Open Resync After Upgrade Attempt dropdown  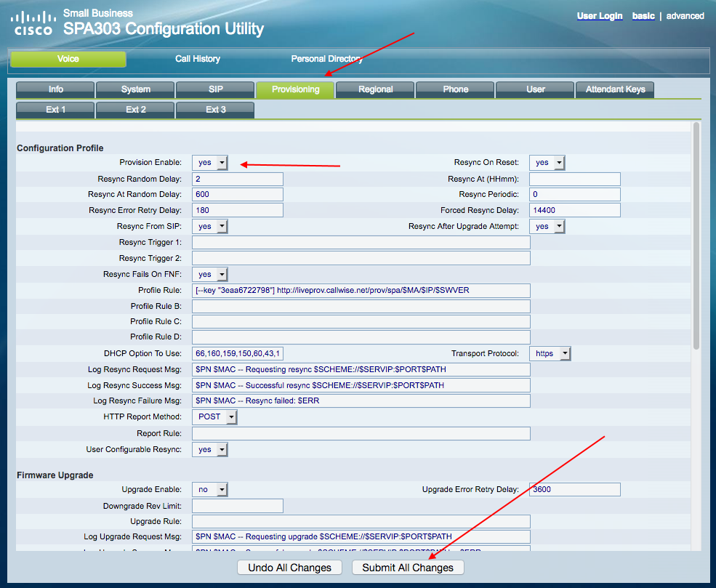coord(547,227)
